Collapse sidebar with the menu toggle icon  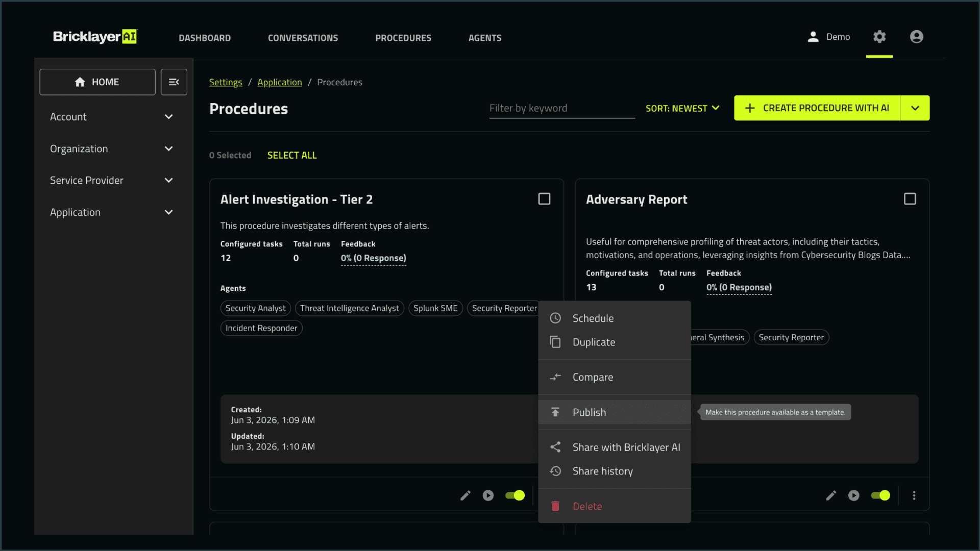coord(174,82)
